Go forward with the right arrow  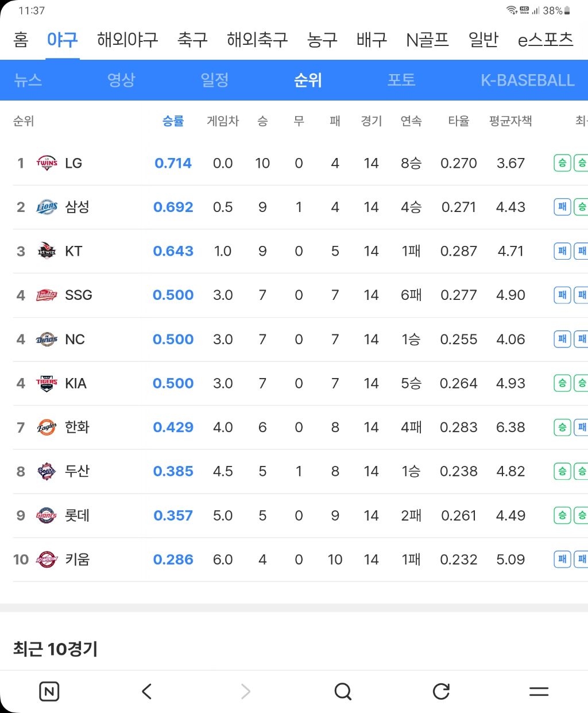tap(245, 691)
